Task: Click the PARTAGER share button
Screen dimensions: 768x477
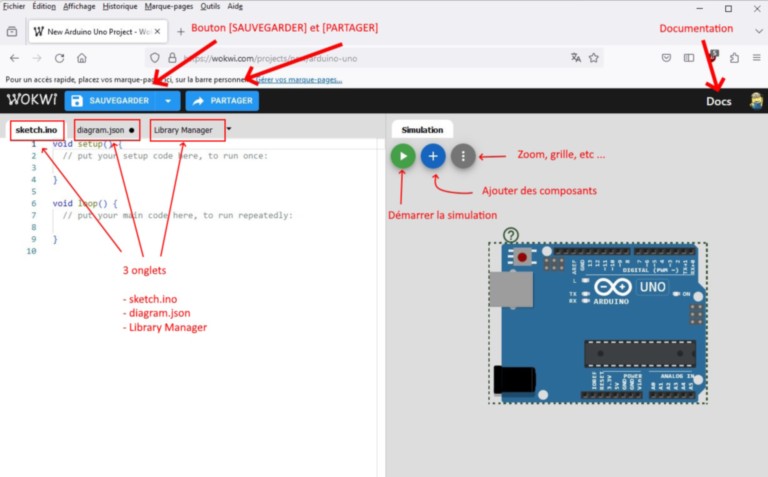Action: [x=222, y=101]
